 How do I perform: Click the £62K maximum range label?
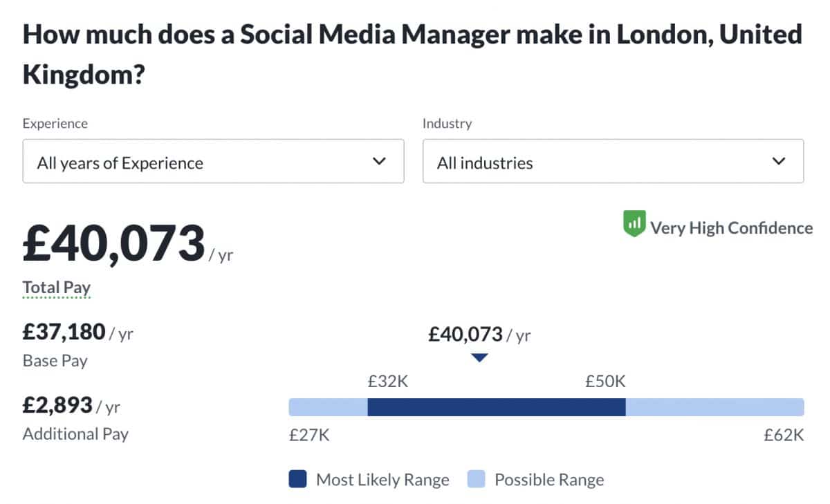point(784,435)
